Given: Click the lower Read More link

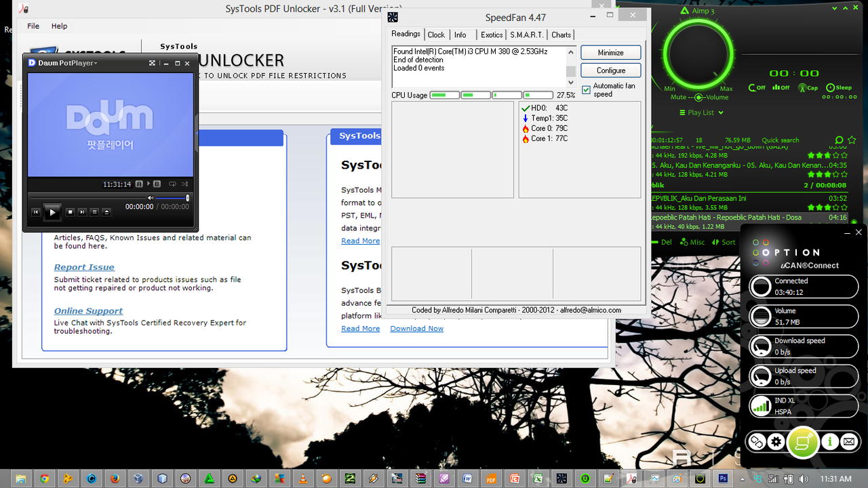Looking at the screenshot, I should (360, 329).
